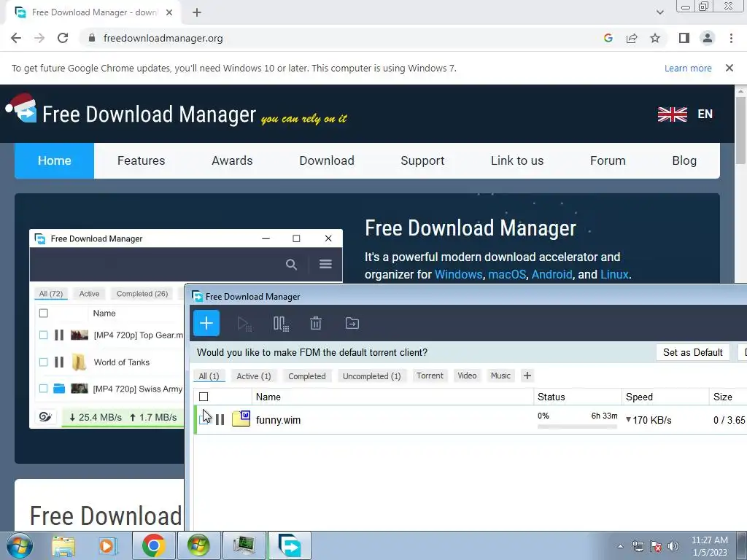Open the Chrome tab search chevron
Image resolution: width=747 pixels, height=560 pixels.
coord(659,12)
